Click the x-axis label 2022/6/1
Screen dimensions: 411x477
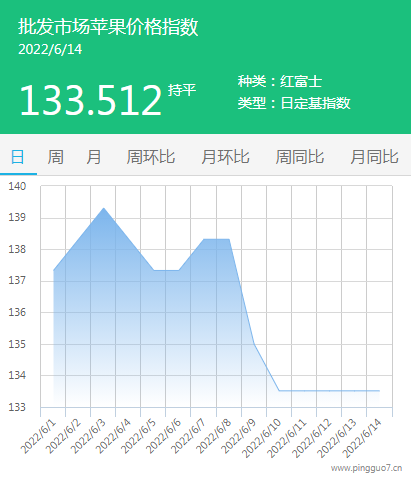38,437
